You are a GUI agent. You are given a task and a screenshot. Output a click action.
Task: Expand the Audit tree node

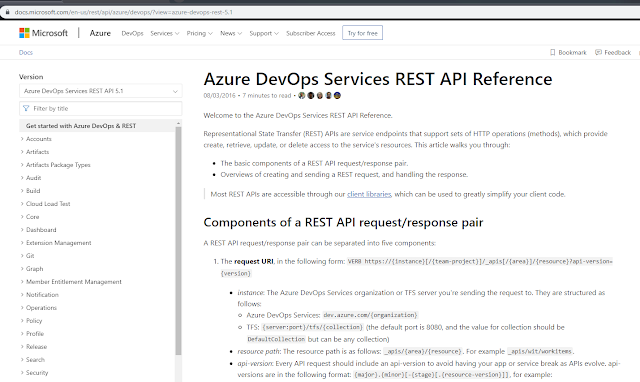22,178
